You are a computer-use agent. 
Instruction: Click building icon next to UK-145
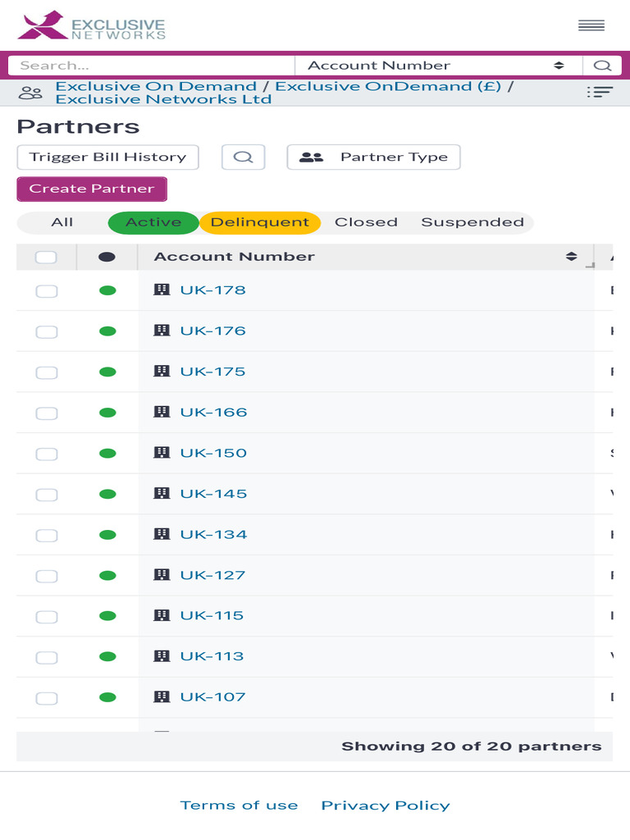(162, 493)
